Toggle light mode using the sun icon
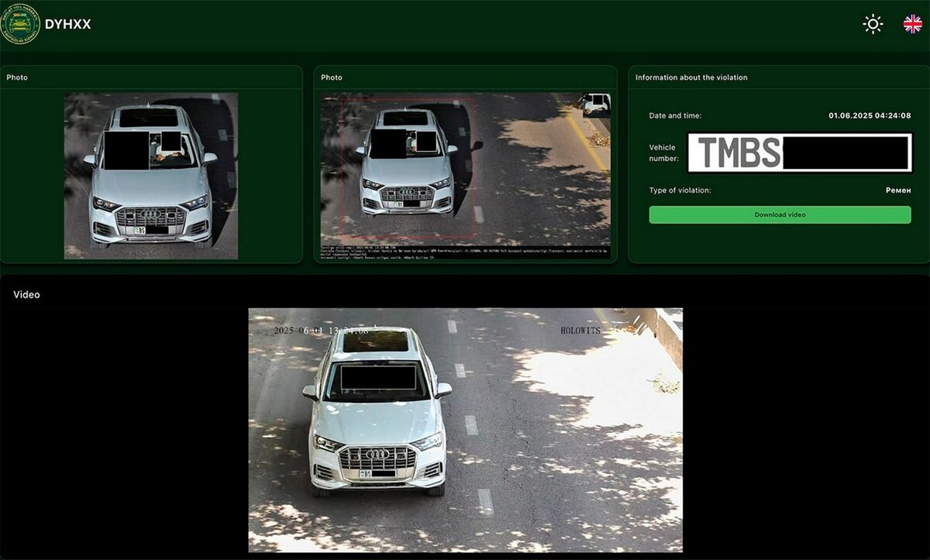The width and height of the screenshot is (930, 560). pyautogui.click(x=873, y=24)
